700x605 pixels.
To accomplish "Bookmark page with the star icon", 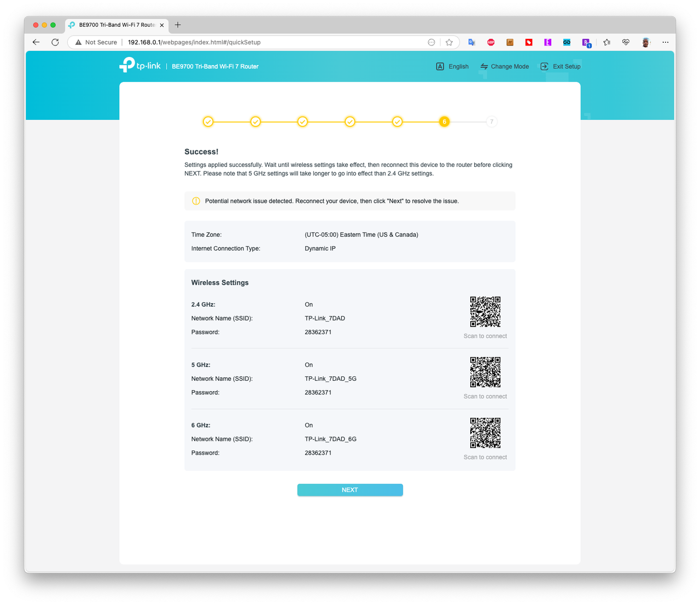I will pyautogui.click(x=449, y=42).
